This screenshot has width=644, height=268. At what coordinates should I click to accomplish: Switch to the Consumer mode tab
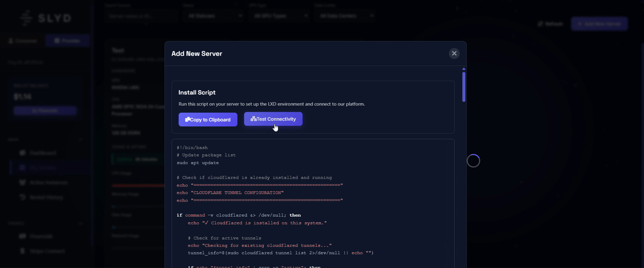pyautogui.click(x=23, y=41)
